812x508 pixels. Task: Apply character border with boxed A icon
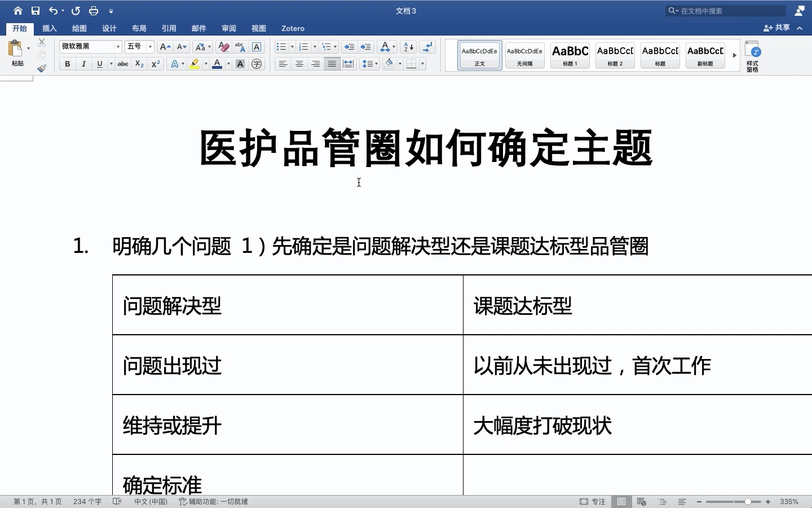point(257,47)
